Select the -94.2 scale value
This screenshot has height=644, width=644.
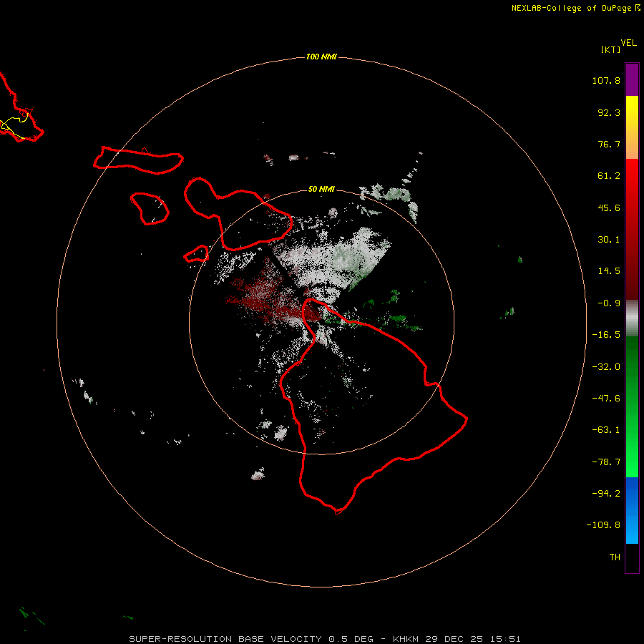(606, 493)
